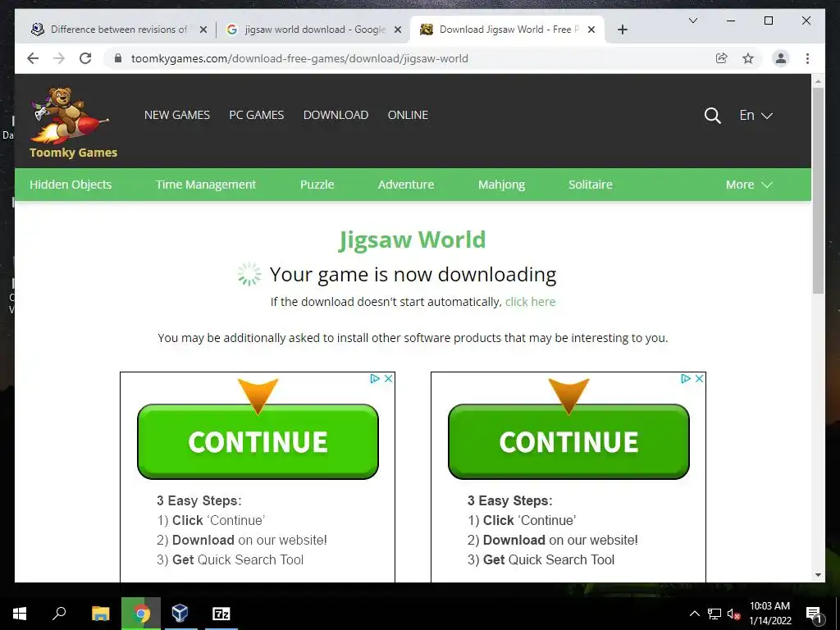Click the page vertical scrollbar thumb
The height and width of the screenshot is (630, 840).
click(x=818, y=190)
